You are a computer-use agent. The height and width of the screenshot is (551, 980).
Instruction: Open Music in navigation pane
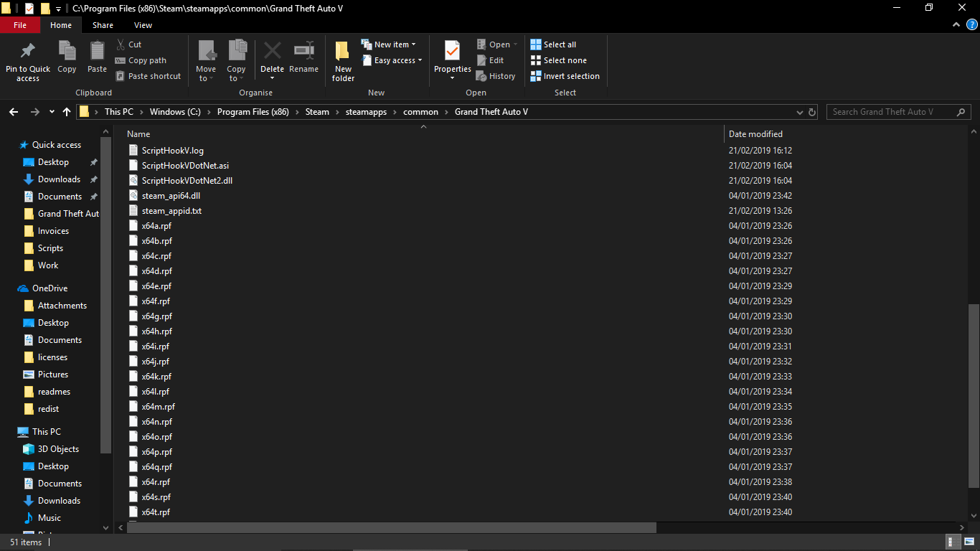tap(49, 518)
